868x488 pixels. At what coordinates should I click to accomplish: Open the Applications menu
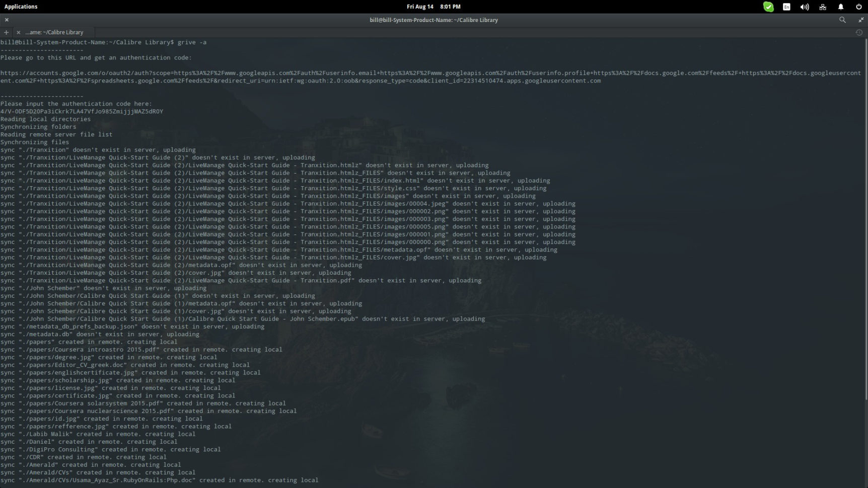21,7
